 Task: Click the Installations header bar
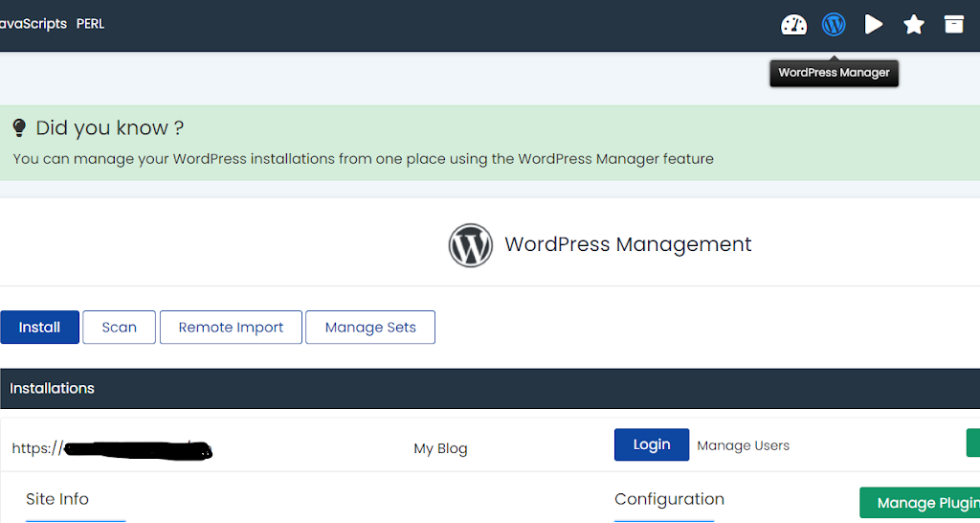tap(490, 389)
